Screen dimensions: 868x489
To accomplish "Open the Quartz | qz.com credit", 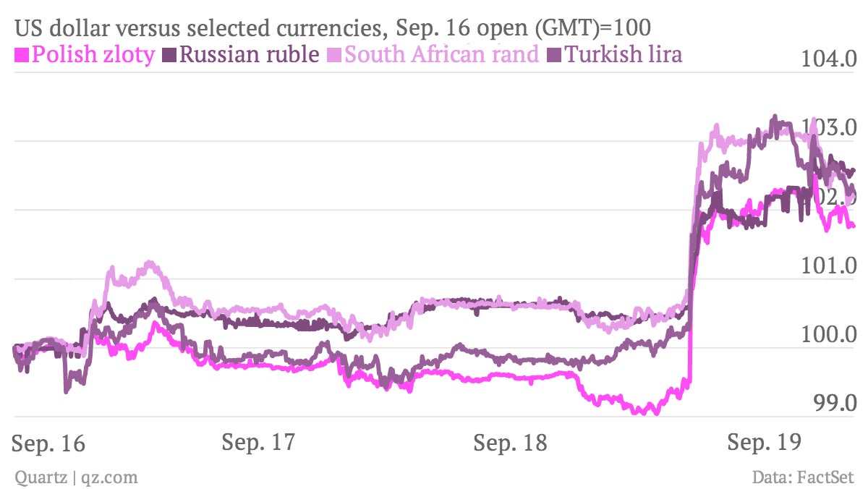I will [x=75, y=477].
